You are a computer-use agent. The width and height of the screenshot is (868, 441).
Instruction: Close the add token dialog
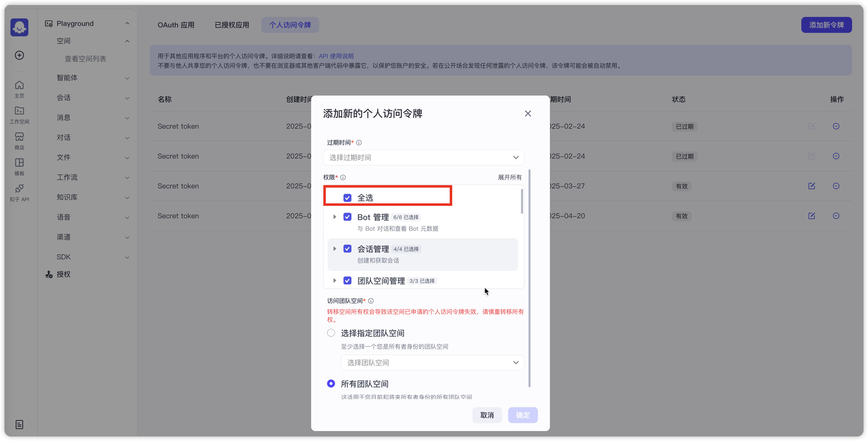coord(528,114)
